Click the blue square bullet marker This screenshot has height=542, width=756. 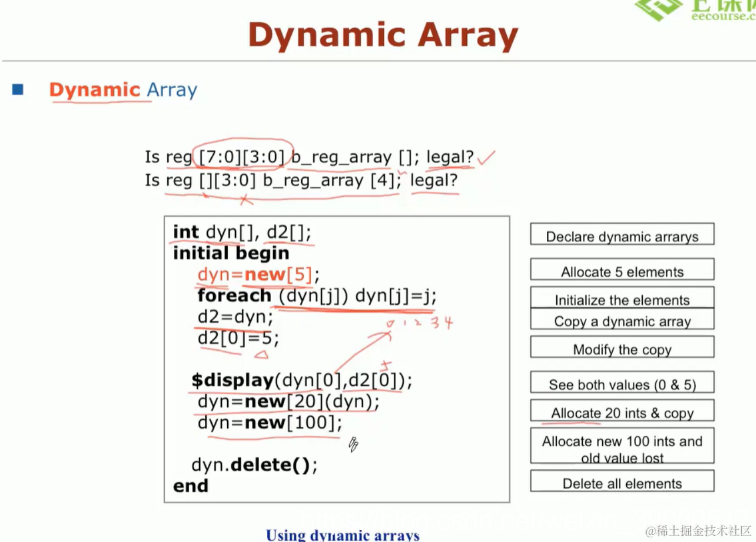click(18, 89)
